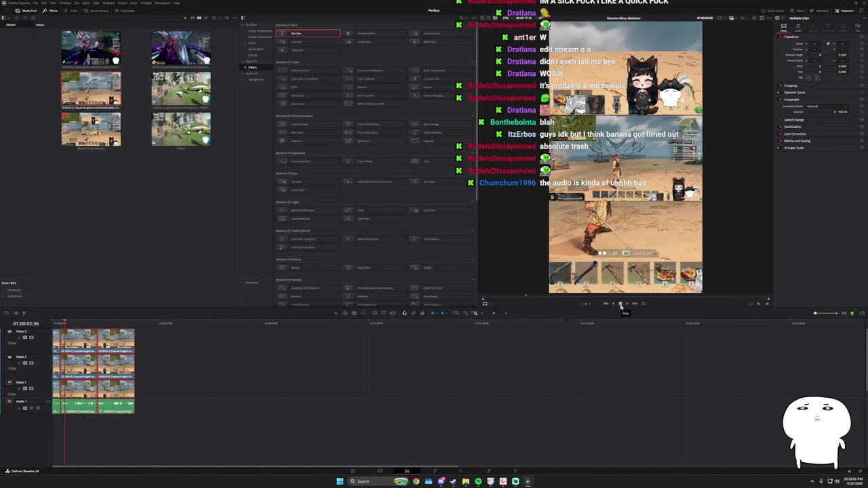Open the Keyframes panel
The image size is (868, 488).
(x=124, y=11)
